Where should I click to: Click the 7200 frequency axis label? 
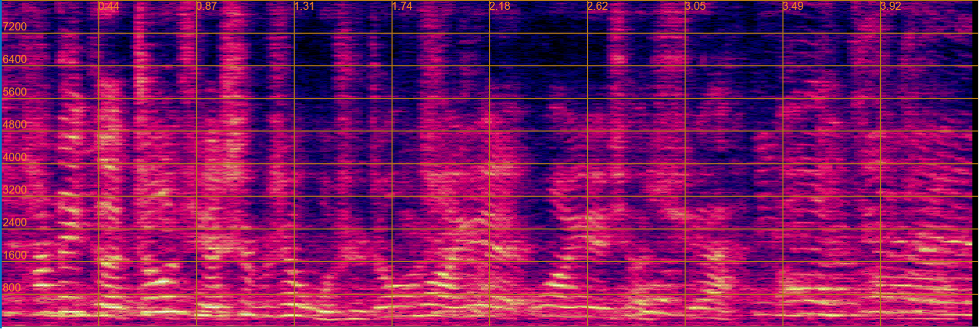coord(15,27)
